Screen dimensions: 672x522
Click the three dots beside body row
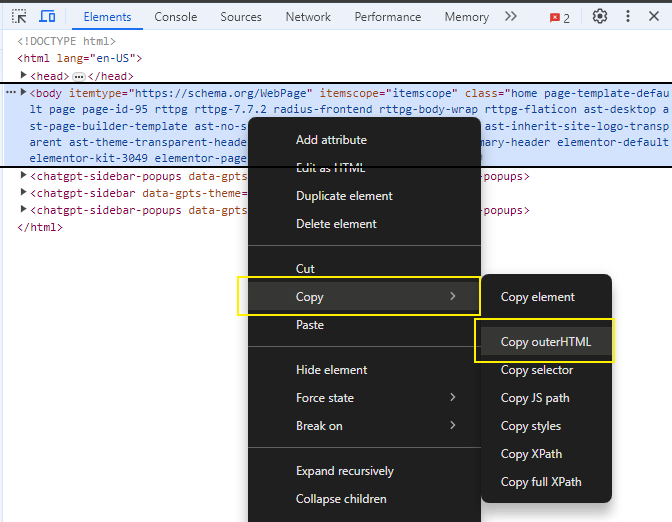coord(11,92)
